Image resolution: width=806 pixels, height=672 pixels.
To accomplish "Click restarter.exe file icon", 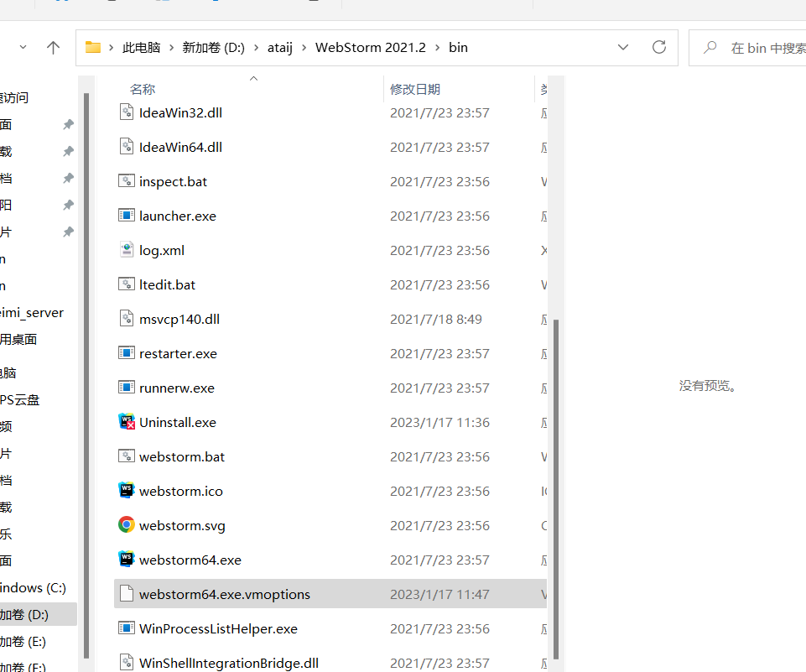I will point(127,352).
